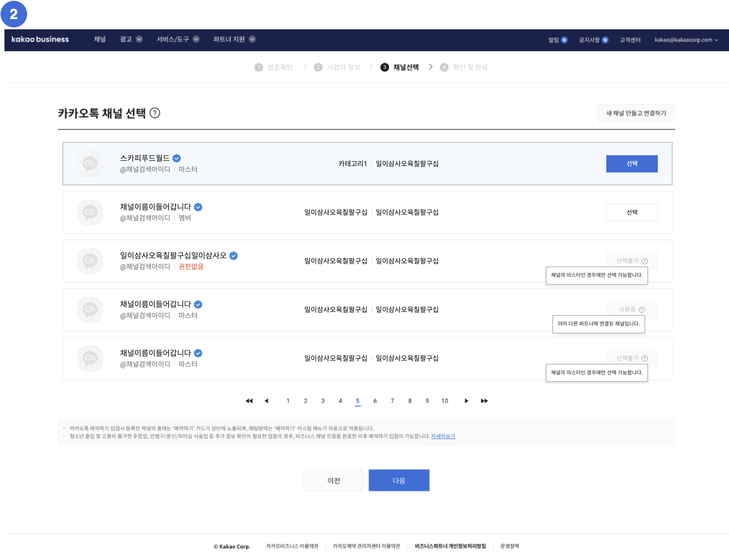The width and height of the screenshot is (729, 560).
Task: Open the kakao@kakaocorp.com account menu
Action: [686, 40]
